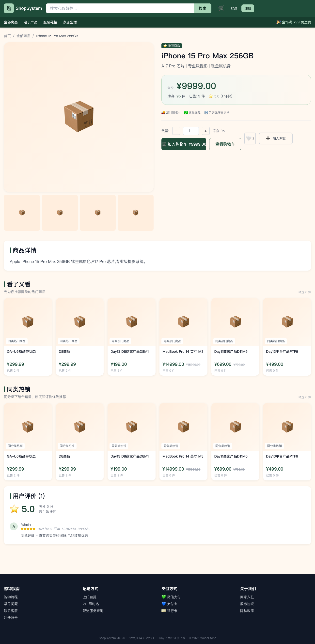Click 全部商品 breadcrumb link

tap(23, 36)
